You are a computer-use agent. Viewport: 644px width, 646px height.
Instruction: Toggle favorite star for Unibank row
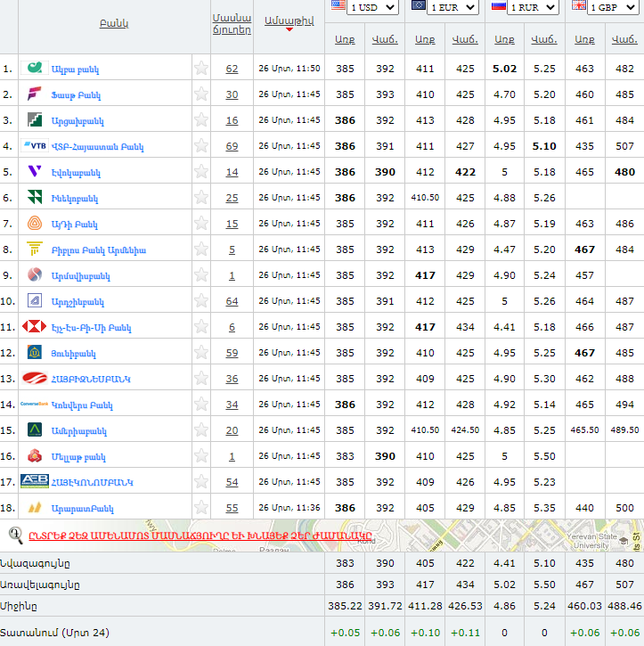pyautogui.click(x=201, y=353)
